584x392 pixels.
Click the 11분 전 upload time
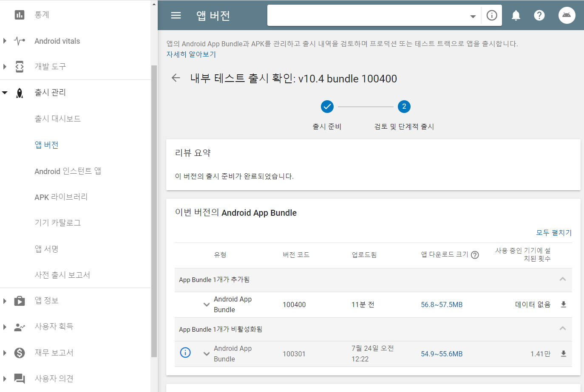click(x=363, y=305)
